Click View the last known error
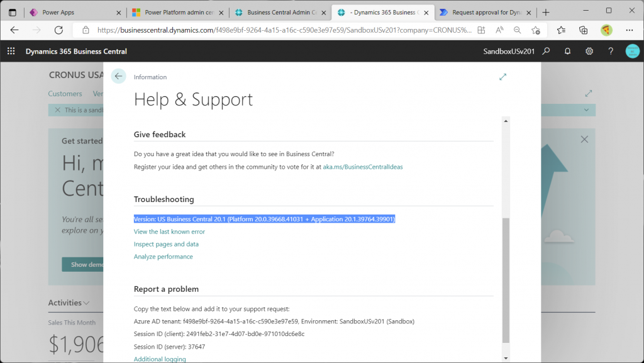The width and height of the screenshot is (644, 363). pyautogui.click(x=169, y=232)
